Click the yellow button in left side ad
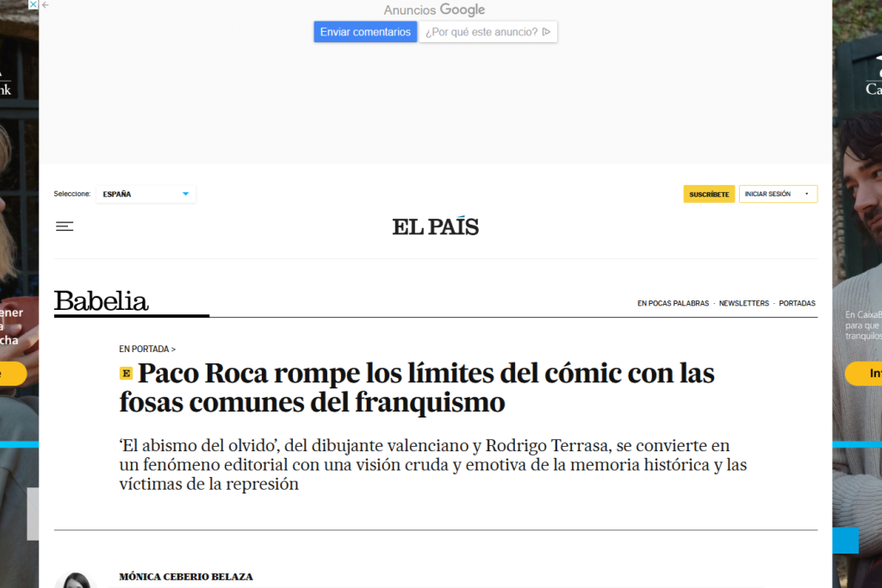This screenshot has height=588, width=882. point(13,374)
